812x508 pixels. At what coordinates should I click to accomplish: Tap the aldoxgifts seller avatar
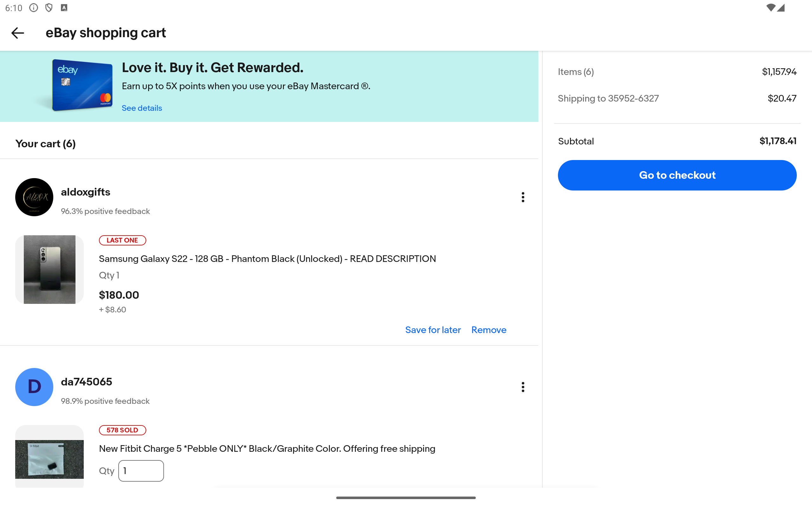tap(34, 197)
